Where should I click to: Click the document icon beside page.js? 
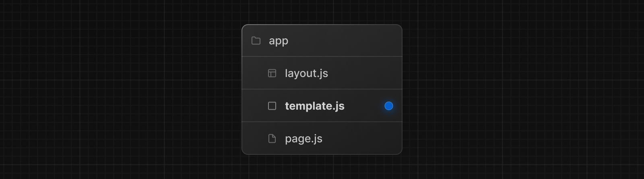[272, 139]
